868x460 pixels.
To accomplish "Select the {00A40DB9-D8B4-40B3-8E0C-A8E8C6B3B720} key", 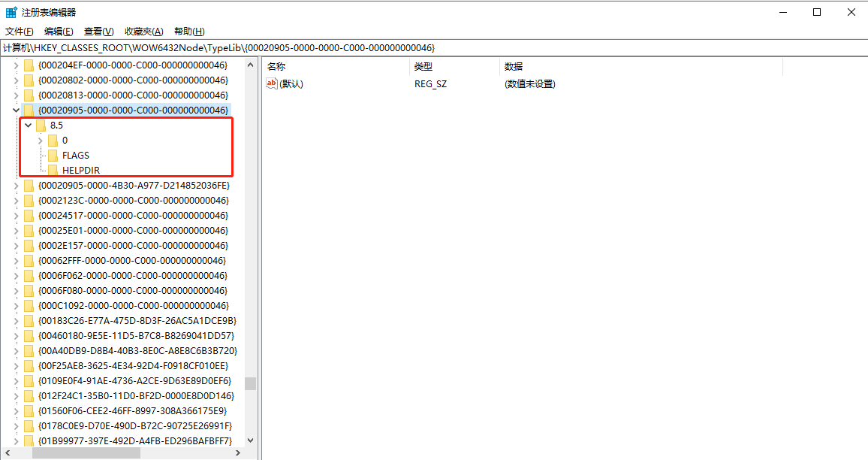I will coord(137,351).
